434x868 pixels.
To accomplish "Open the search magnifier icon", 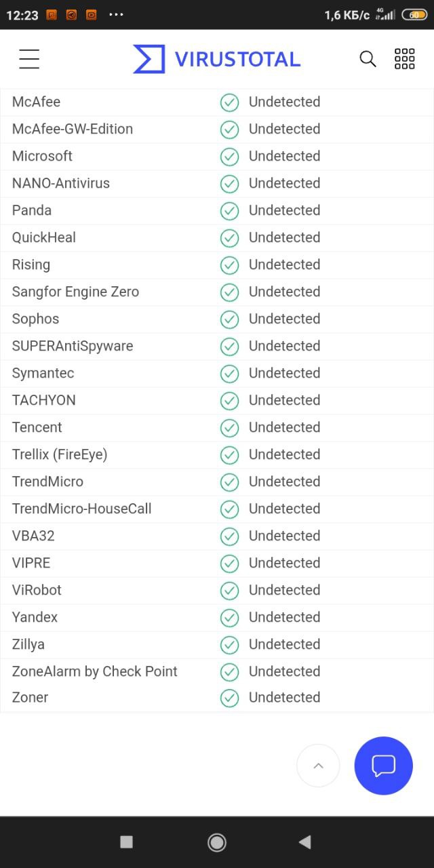I will pos(368,59).
